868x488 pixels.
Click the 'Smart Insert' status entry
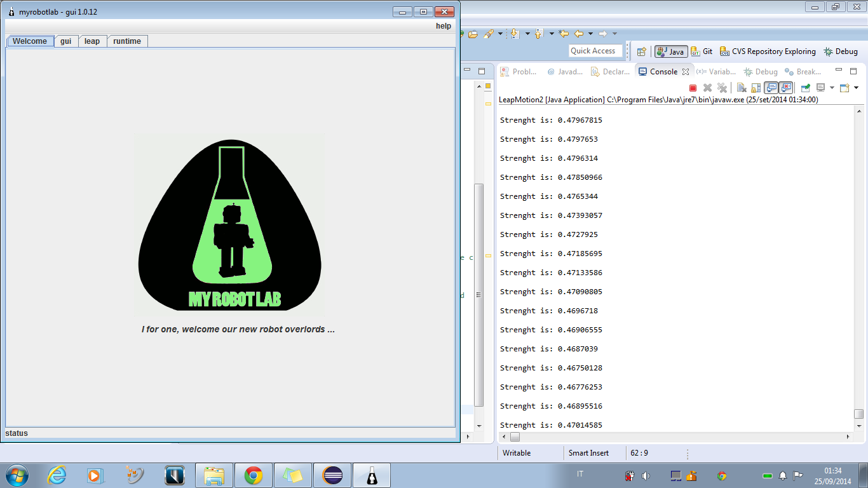(588, 453)
